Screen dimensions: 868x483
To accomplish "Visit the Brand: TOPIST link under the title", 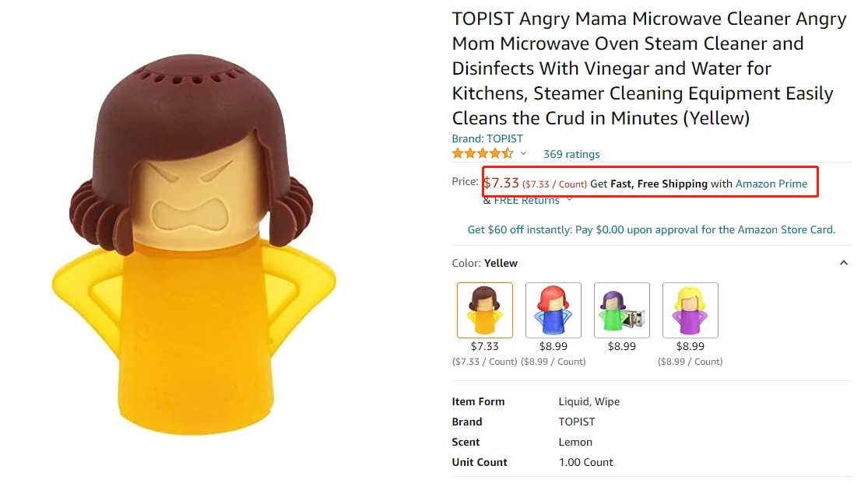I will point(487,138).
